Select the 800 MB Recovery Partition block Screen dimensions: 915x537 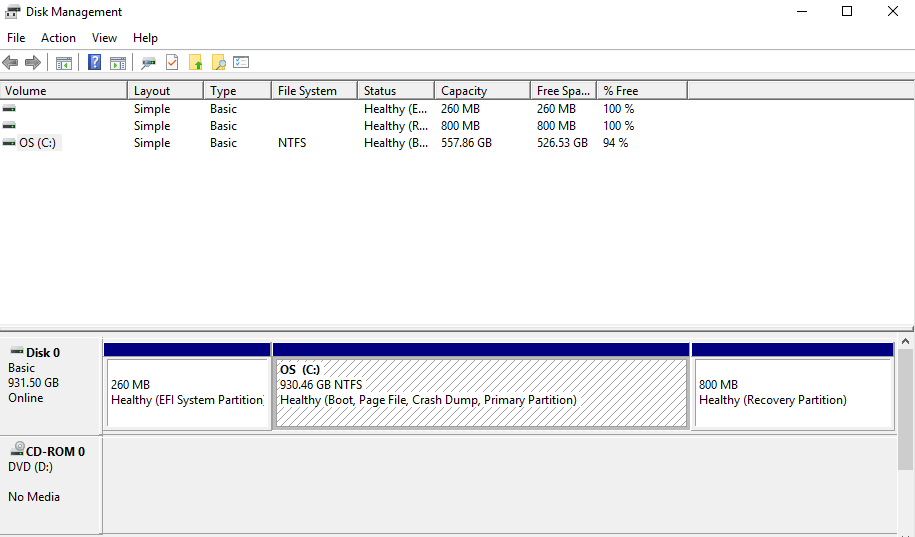(x=792, y=386)
